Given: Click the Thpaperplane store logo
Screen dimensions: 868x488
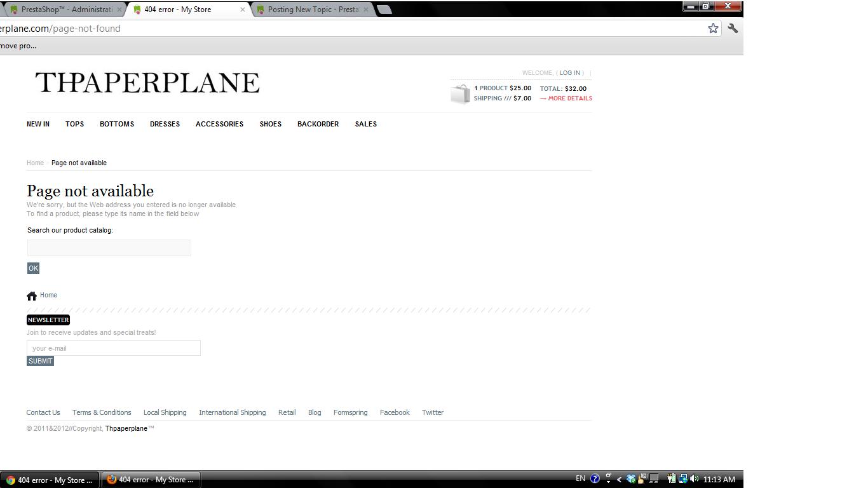Looking at the screenshot, I should point(147,83).
